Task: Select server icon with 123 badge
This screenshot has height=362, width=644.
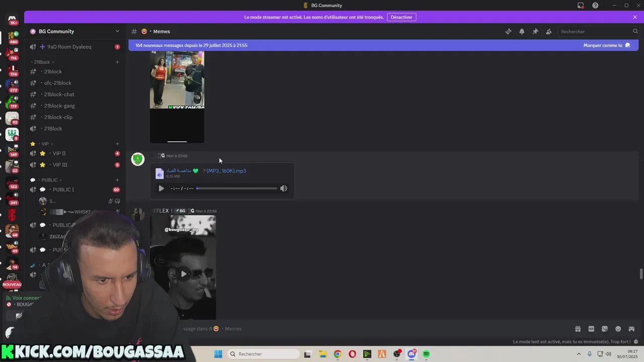Action: pyautogui.click(x=12, y=183)
